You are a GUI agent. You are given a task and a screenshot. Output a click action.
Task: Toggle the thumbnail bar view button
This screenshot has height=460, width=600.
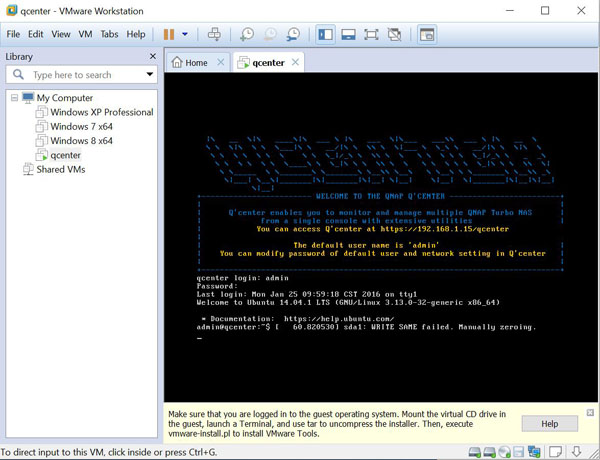pyautogui.click(x=348, y=34)
